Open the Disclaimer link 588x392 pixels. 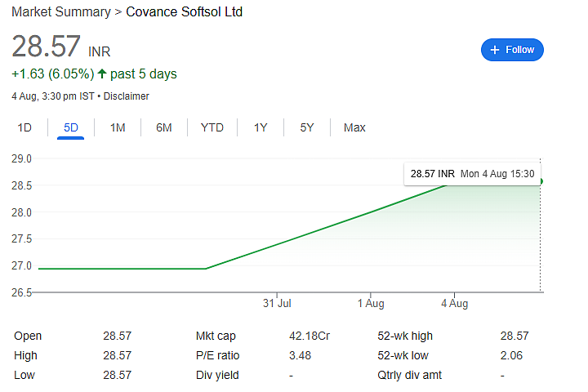(126, 96)
